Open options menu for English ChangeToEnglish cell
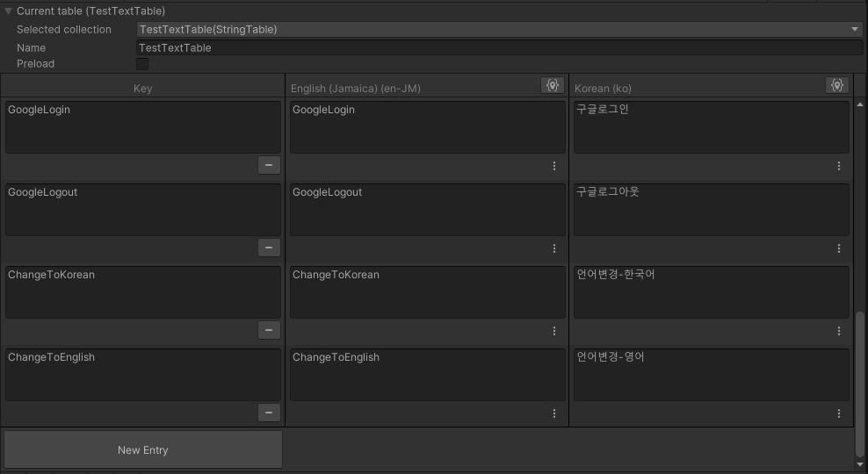This screenshot has height=474, width=868. [554, 413]
